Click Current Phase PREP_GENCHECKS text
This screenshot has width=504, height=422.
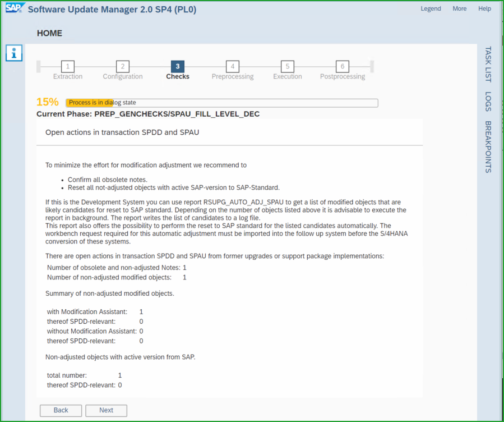tap(148, 114)
